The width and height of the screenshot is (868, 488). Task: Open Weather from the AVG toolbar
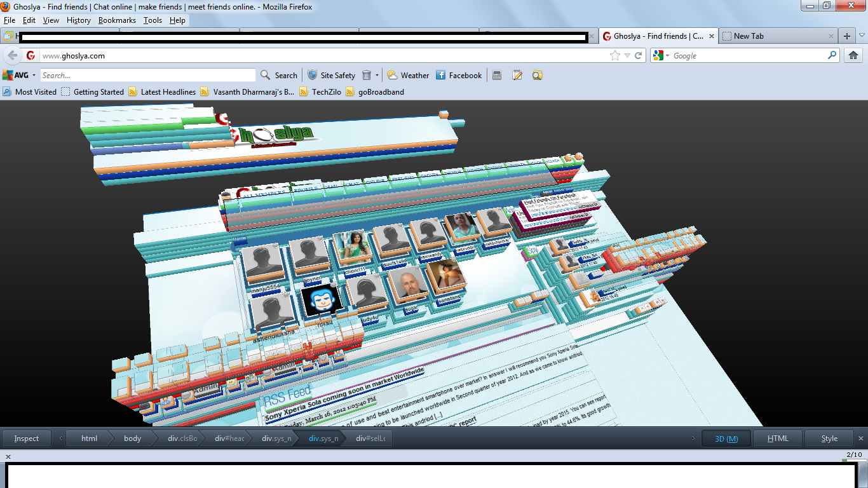pos(408,75)
